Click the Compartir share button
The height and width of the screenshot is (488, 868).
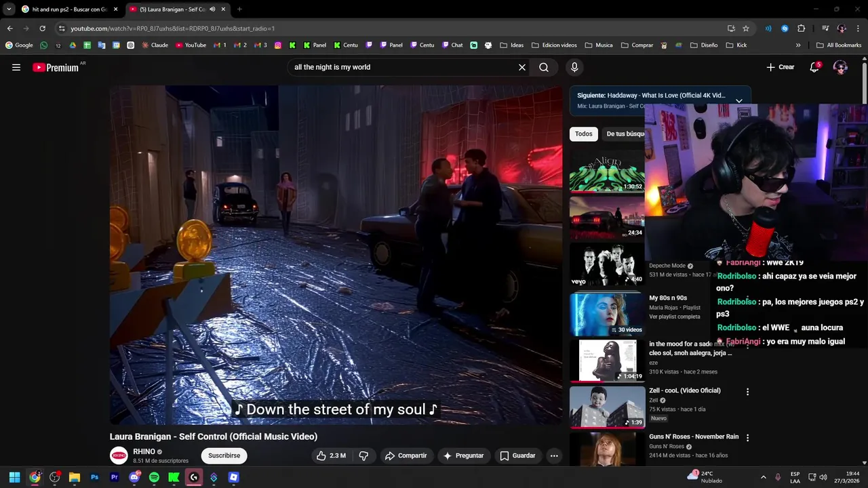point(406,455)
